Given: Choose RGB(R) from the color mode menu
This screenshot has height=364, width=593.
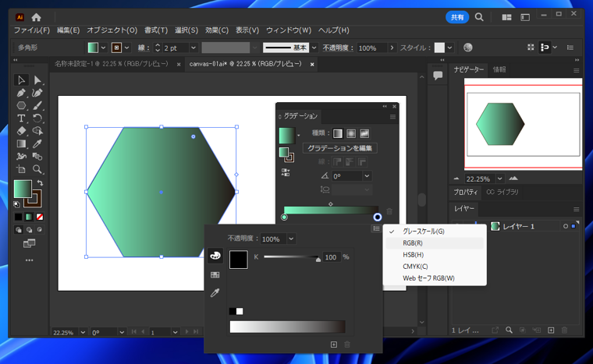Looking at the screenshot, I should (x=413, y=243).
